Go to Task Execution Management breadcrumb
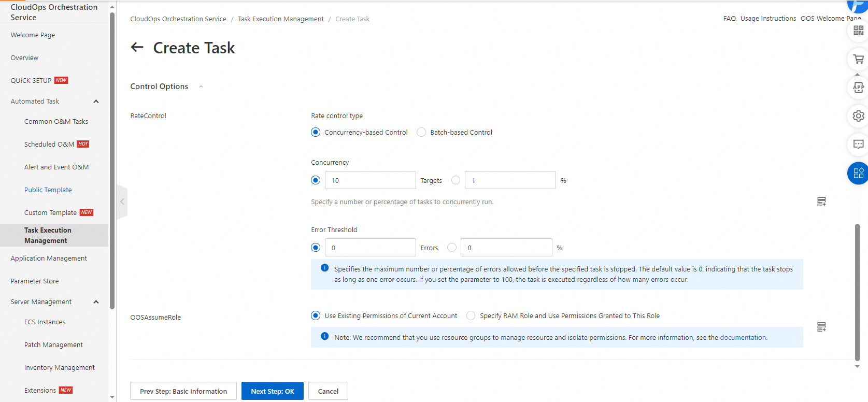The height and width of the screenshot is (402, 868). point(281,19)
